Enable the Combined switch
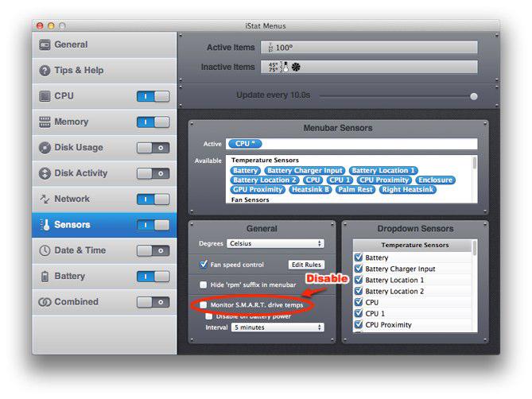The height and width of the screenshot is (399, 532). coord(153,302)
